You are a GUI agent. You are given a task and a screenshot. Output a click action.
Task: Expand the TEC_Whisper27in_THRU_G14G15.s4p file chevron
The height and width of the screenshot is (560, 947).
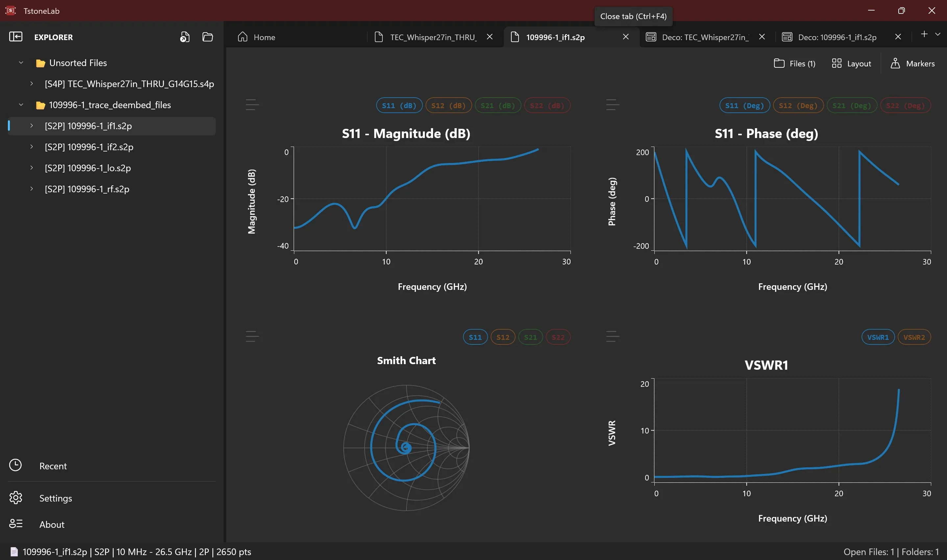[32, 83]
